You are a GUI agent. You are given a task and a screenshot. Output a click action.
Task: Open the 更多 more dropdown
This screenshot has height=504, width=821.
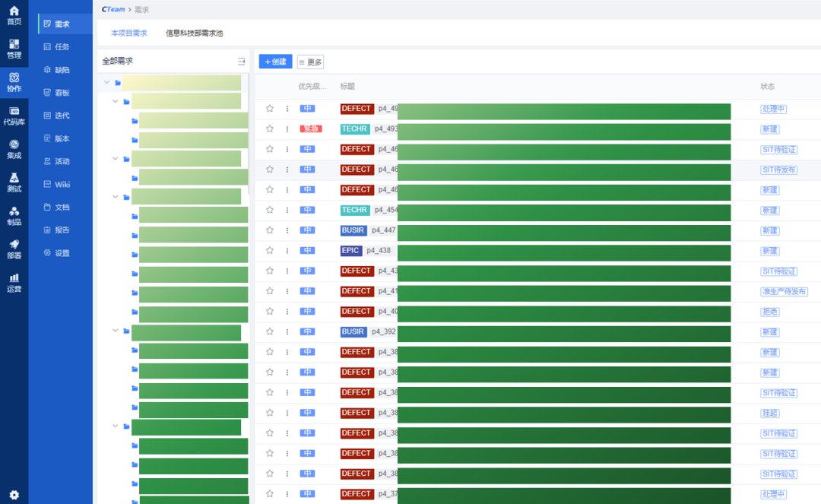pyautogui.click(x=310, y=62)
